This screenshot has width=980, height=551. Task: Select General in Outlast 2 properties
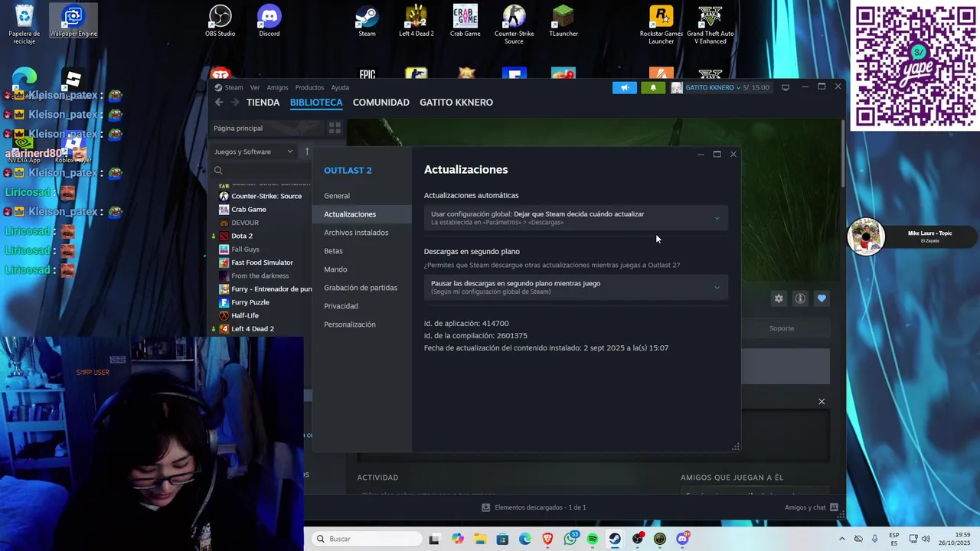click(x=337, y=196)
